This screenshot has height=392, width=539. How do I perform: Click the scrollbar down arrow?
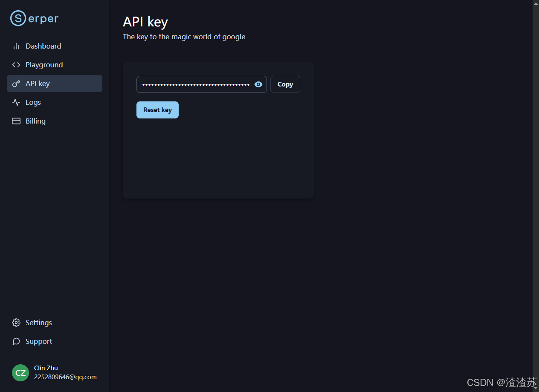536,388
